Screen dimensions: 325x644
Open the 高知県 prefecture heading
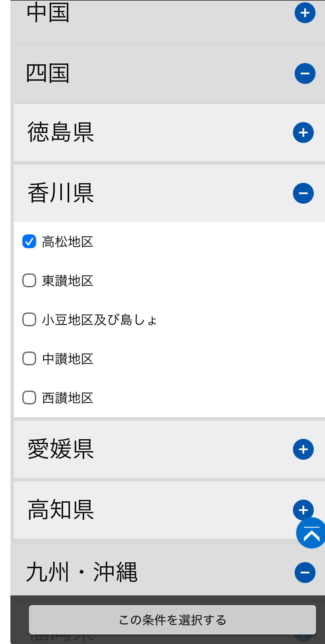click(x=61, y=510)
